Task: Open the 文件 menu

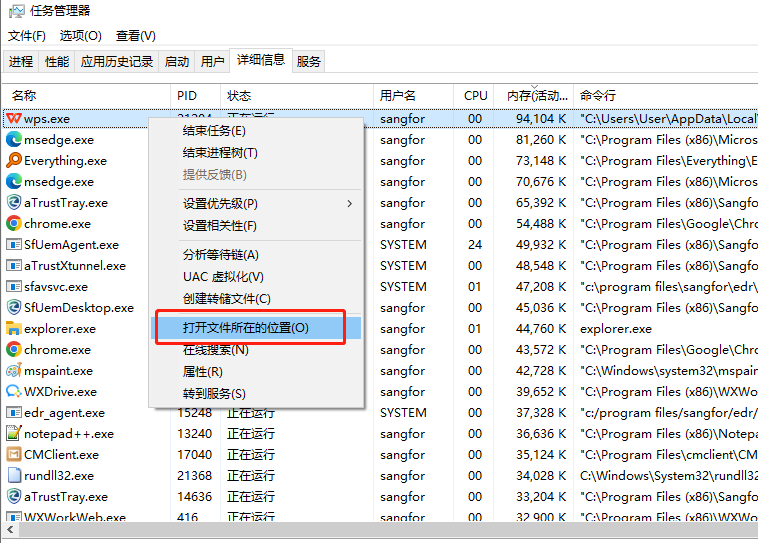Action: (x=27, y=36)
